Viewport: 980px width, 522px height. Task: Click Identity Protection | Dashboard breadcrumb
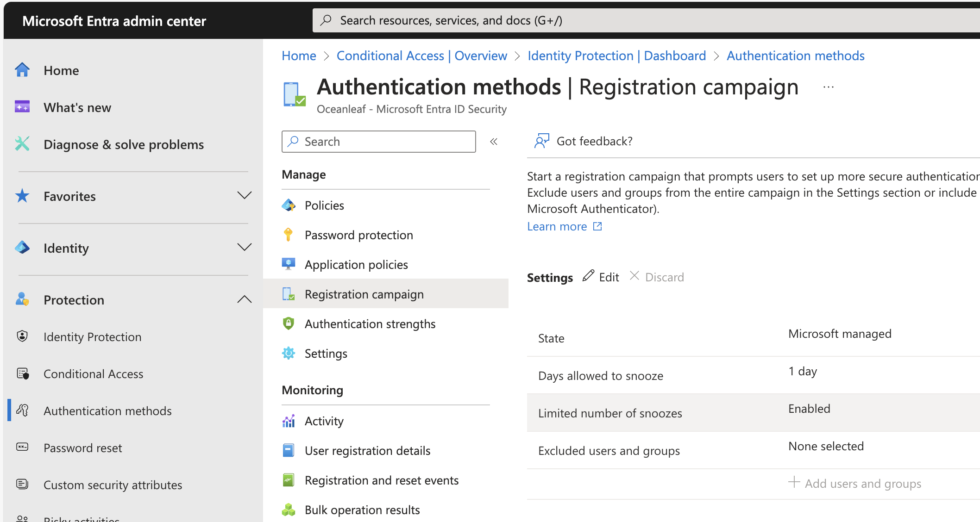pyautogui.click(x=616, y=56)
